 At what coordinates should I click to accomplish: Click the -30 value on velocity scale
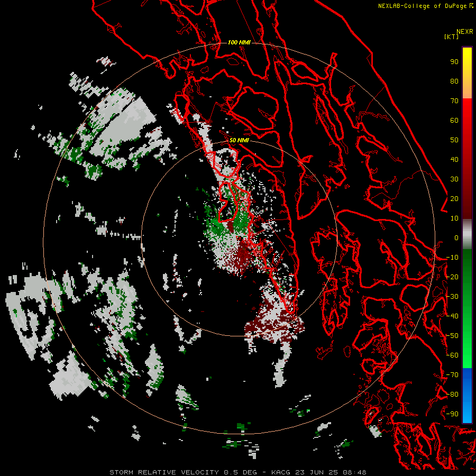(x=452, y=297)
